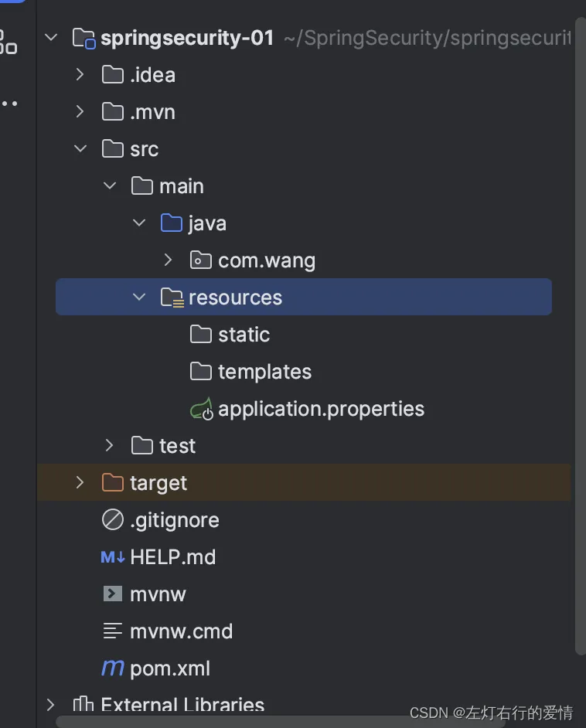Screen dimensions: 586x728
Task: Collapse the springsecurity-01 project root
Action: (x=51, y=37)
